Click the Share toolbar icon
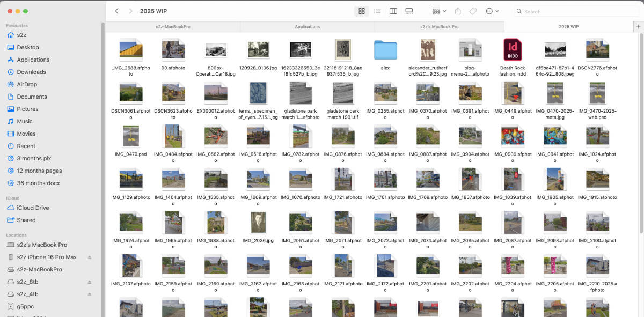The image size is (644, 317). point(458,11)
